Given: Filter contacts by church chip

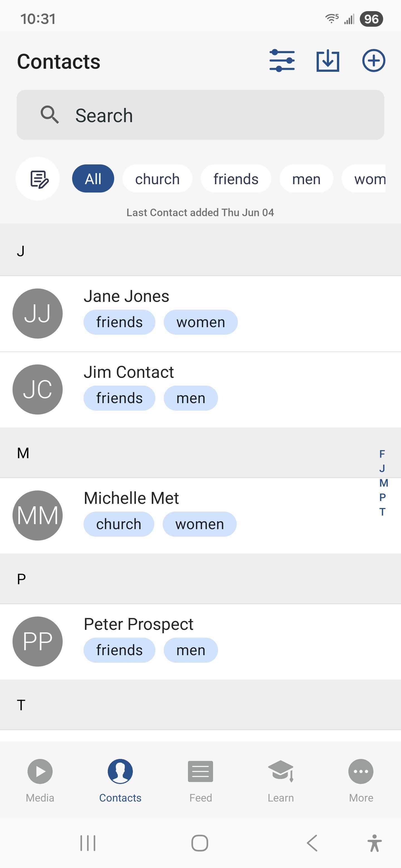Looking at the screenshot, I should [x=157, y=179].
